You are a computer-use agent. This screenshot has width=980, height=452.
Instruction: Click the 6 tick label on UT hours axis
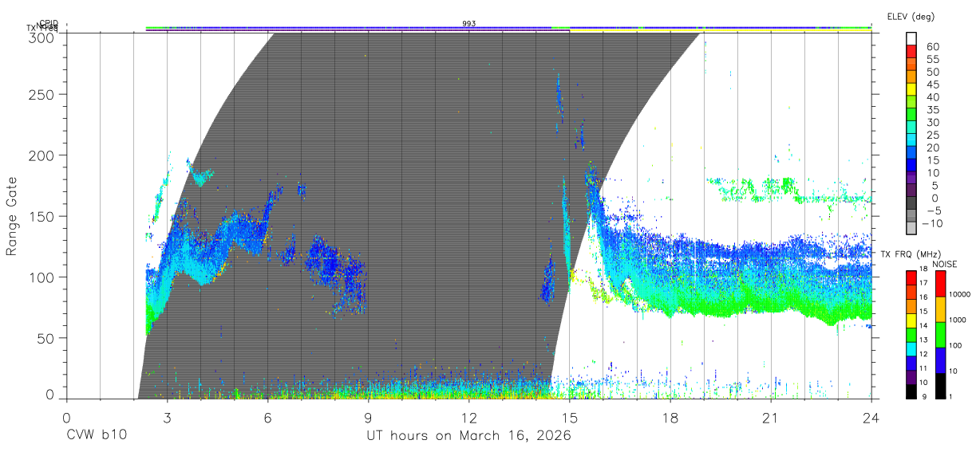pos(267,417)
